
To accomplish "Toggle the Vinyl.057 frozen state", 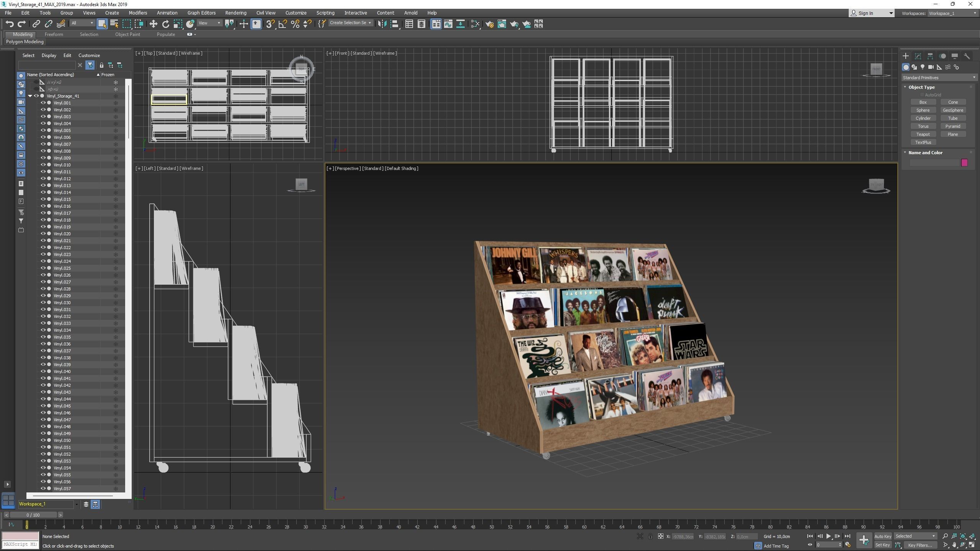I will 116,489.
